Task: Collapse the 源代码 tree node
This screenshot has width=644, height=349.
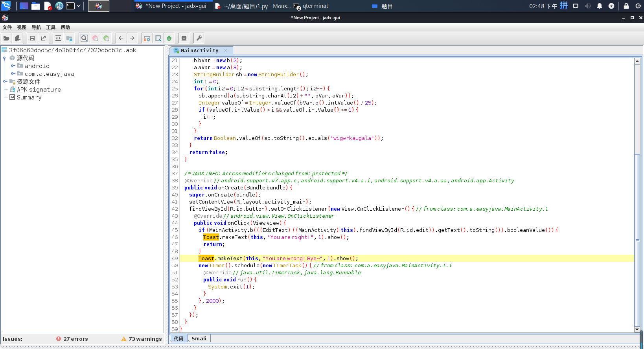Action: 5,58
